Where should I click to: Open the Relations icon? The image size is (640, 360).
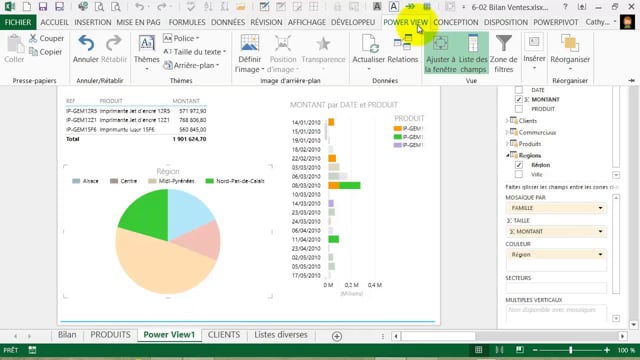402,43
